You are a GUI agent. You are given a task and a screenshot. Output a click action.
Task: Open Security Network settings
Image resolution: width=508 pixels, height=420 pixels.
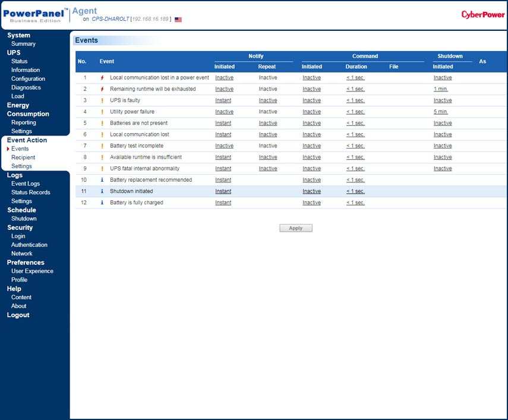22,254
